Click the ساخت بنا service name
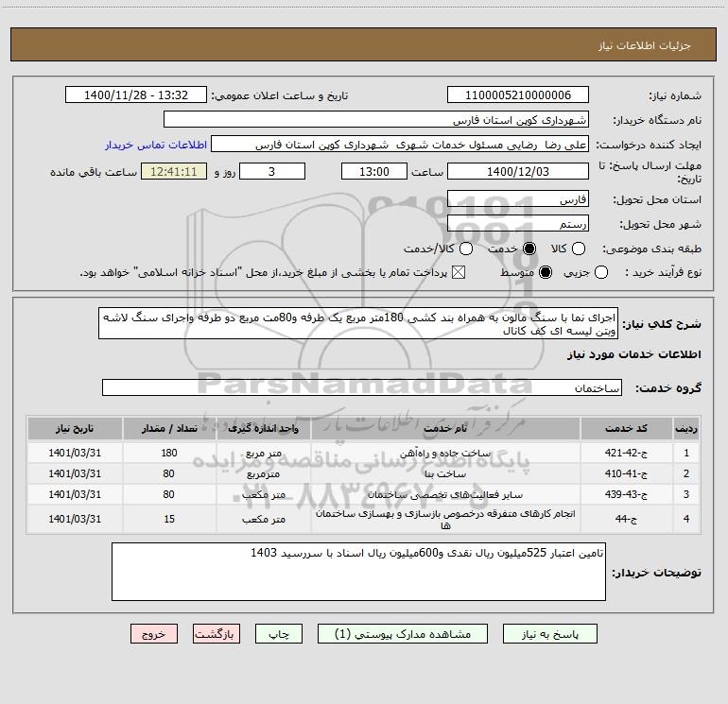Viewport: 728px width, 704px height. pos(445,474)
